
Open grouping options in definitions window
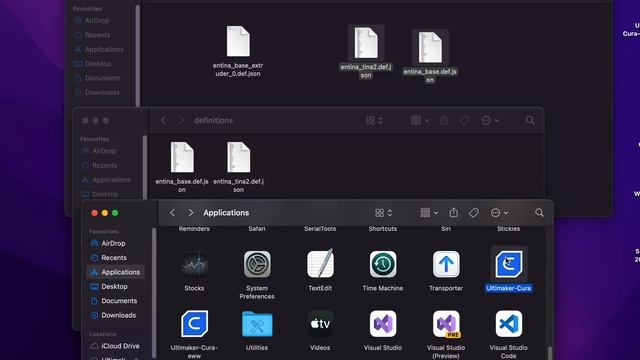[420, 120]
